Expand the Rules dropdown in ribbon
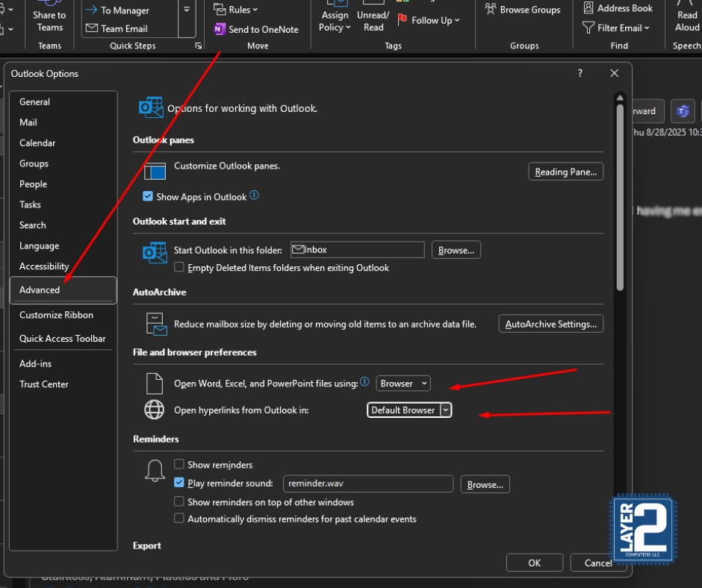Viewport: 702px width, 588px height. tap(235, 10)
